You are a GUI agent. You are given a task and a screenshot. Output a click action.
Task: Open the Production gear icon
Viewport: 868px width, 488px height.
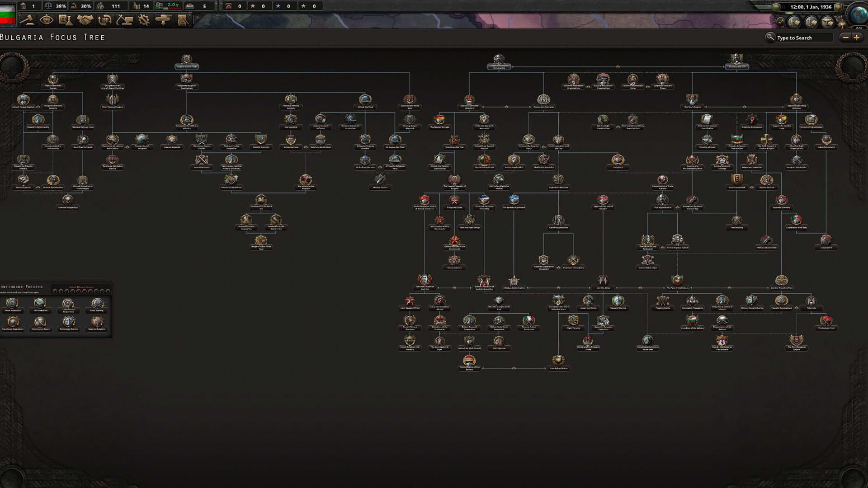coord(144,20)
